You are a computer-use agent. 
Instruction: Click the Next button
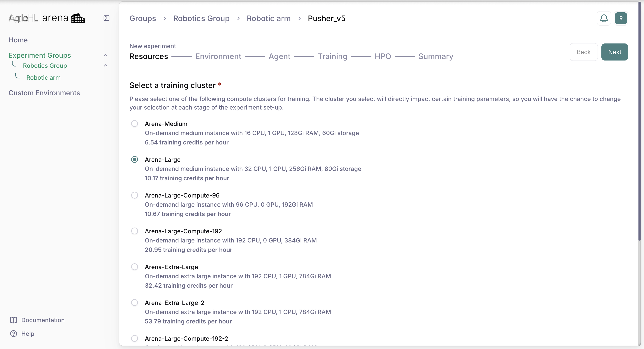[x=615, y=52]
